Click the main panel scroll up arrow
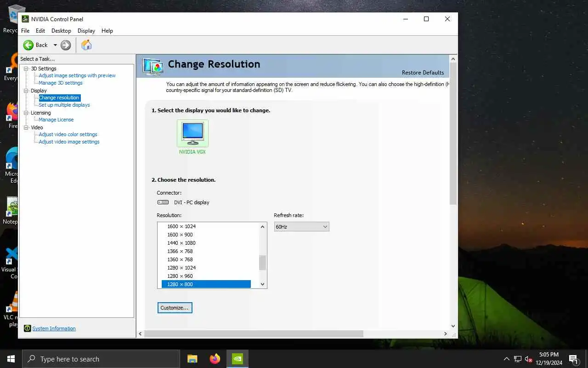588x368 pixels. 453,59
